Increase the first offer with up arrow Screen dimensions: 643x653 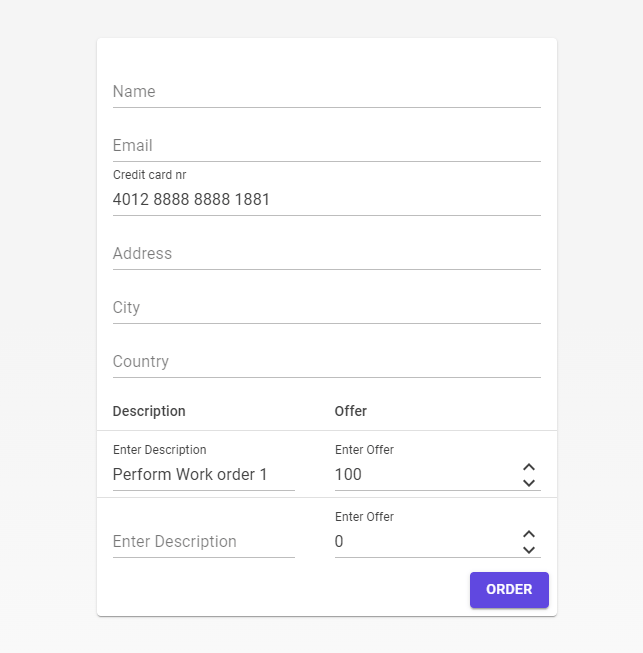tap(529, 467)
